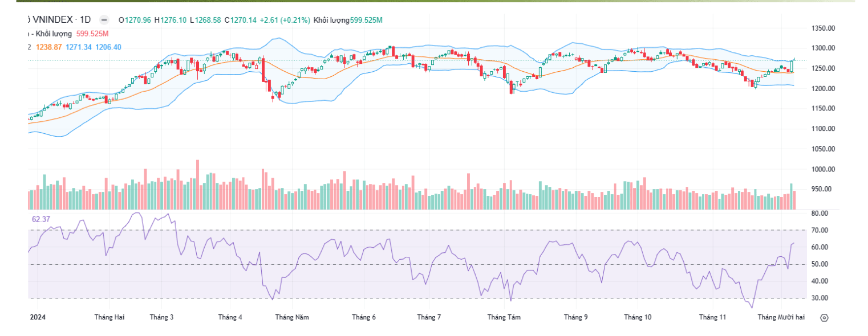Click the 80.00 RSI scale label
The image size is (868, 336).
pyautogui.click(x=819, y=213)
